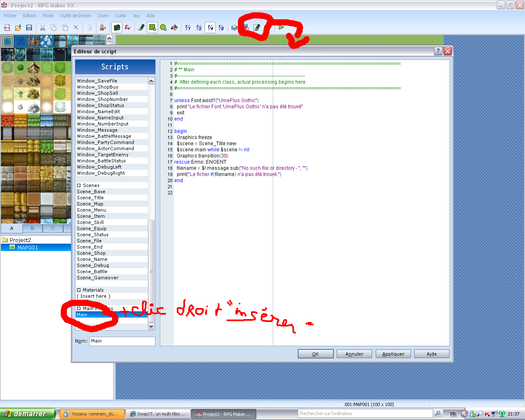The width and height of the screenshot is (525, 420).
Task: Open the Mode menu
Action: point(48,16)
